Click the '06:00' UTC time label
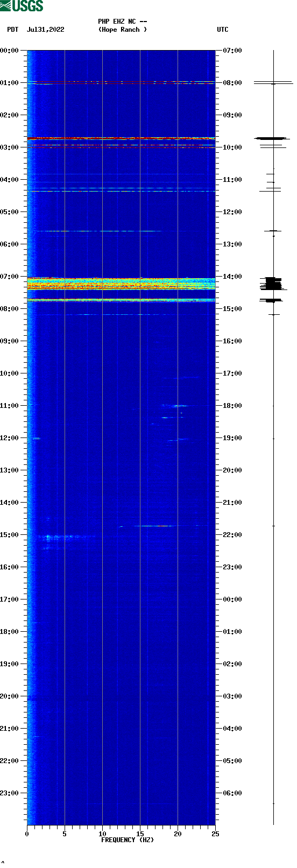 coord(232,793)
